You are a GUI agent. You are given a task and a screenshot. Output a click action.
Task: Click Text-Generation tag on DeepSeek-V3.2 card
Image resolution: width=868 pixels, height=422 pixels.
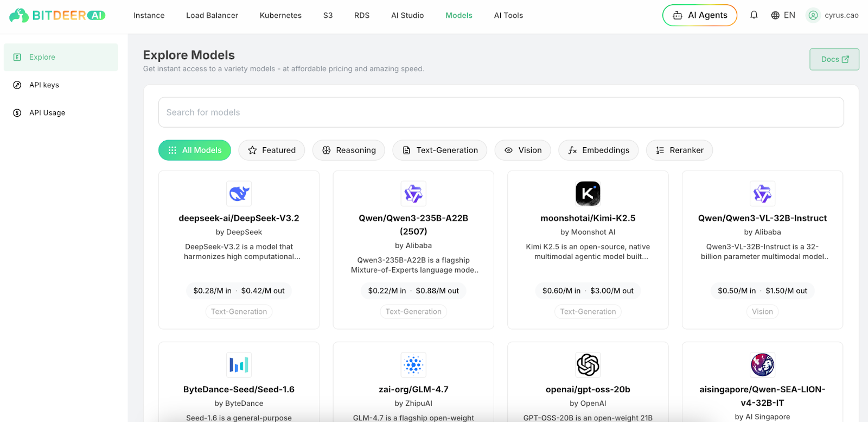click(239, 312)
